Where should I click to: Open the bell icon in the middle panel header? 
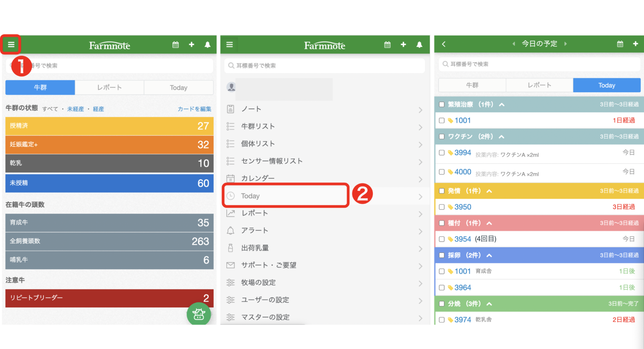pos(419,45)
